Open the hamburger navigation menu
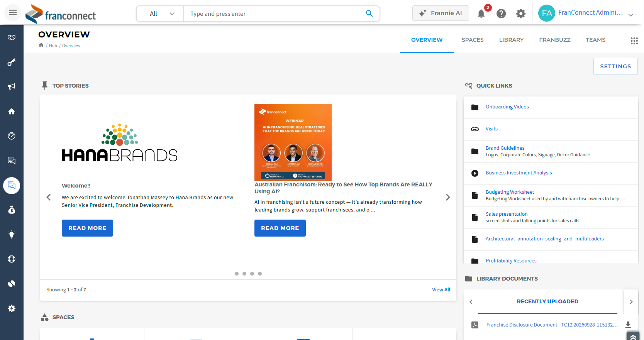644x340 pixels. tap(13, 13)
